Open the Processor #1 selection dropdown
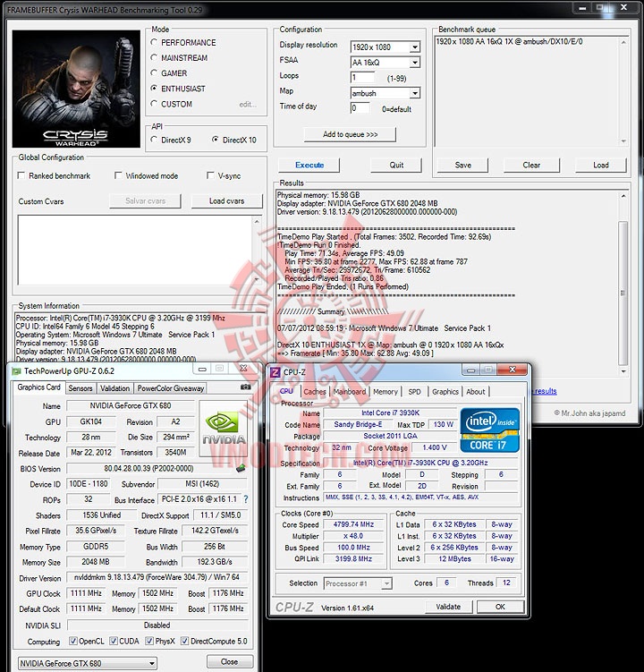Screen dimensions: 644x672 (358, 583)
